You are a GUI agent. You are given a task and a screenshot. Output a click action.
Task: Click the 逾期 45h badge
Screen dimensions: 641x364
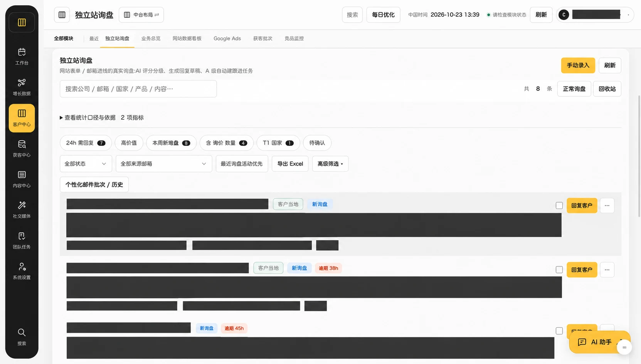coord(234,328)
